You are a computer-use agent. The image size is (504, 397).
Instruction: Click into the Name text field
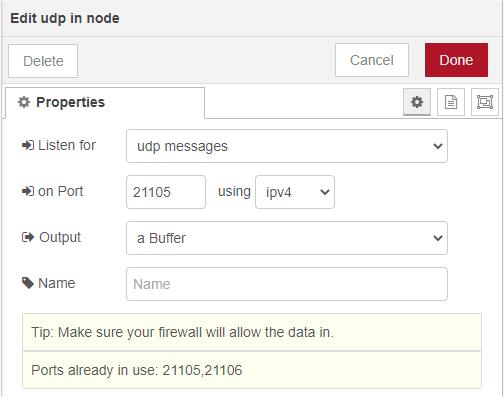pos(287,284)
